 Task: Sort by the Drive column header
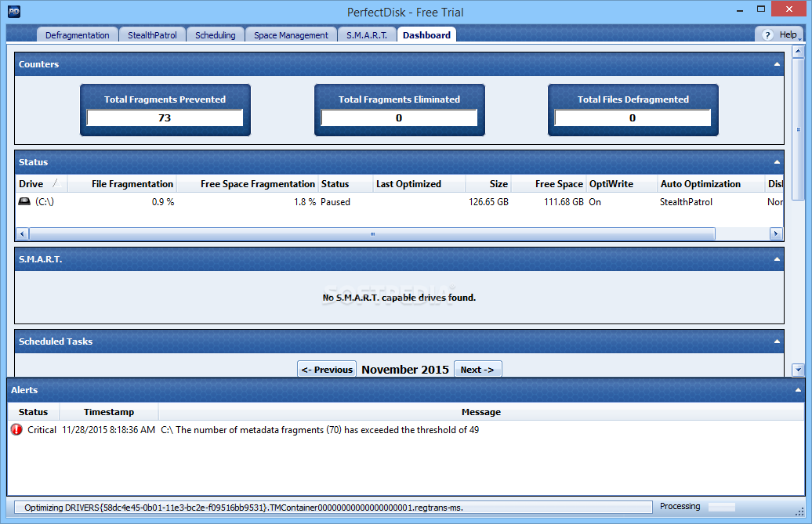click(41, 183)
